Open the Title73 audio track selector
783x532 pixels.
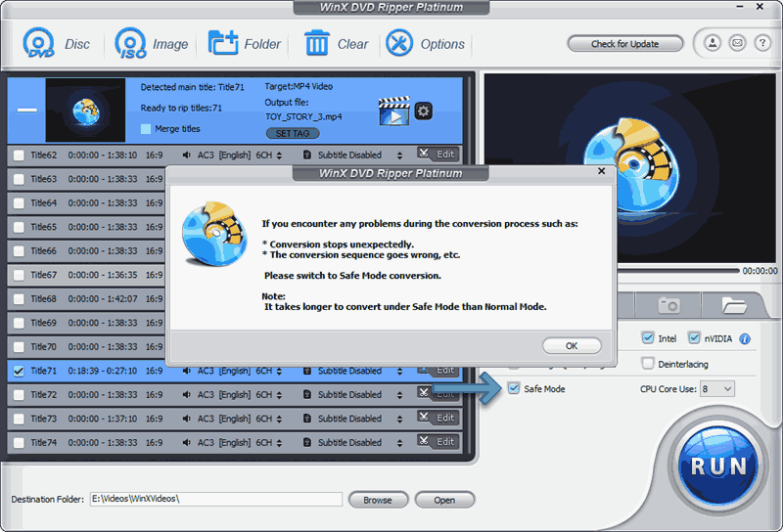tap(279, 420)
